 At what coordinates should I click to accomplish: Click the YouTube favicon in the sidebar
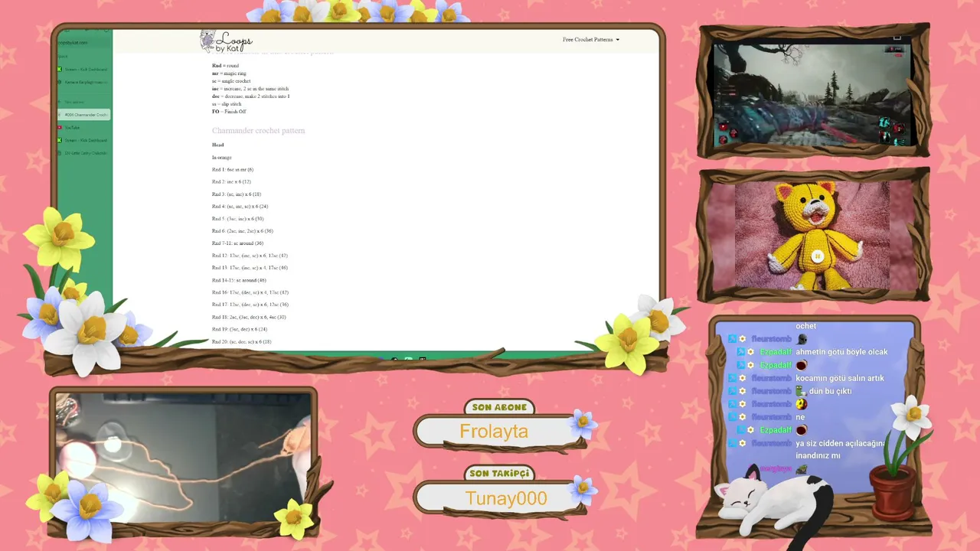click(60, 128)
